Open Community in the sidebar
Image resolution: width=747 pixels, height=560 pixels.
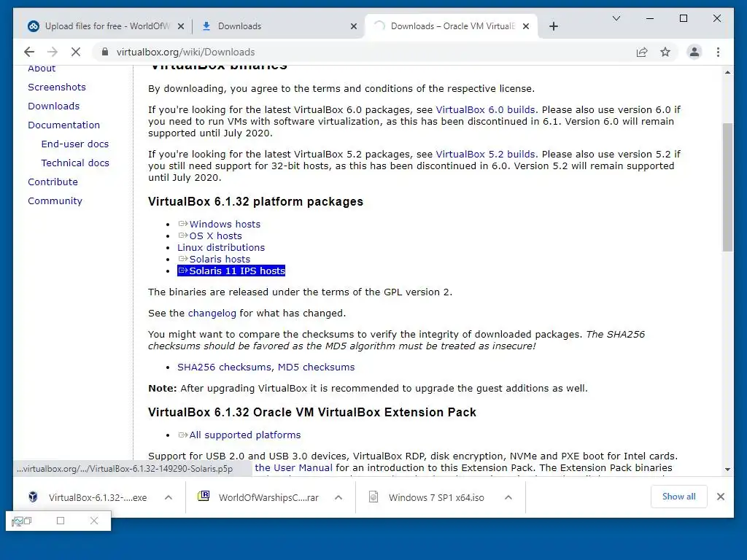55,201
